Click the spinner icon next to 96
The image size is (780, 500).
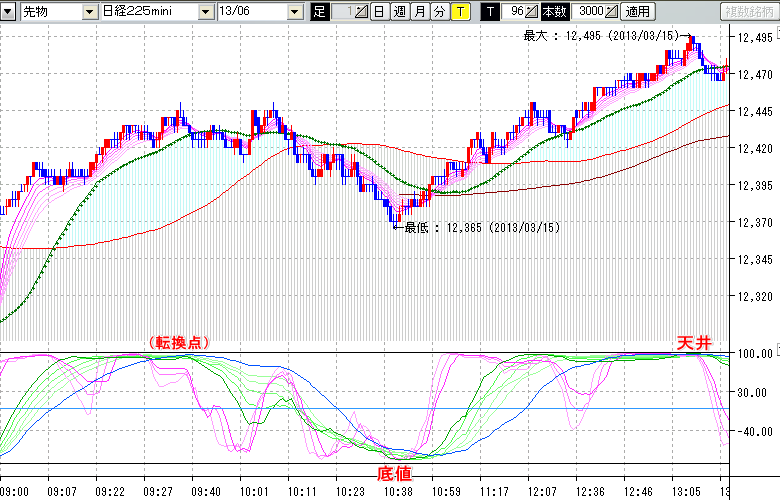point(532,12)
